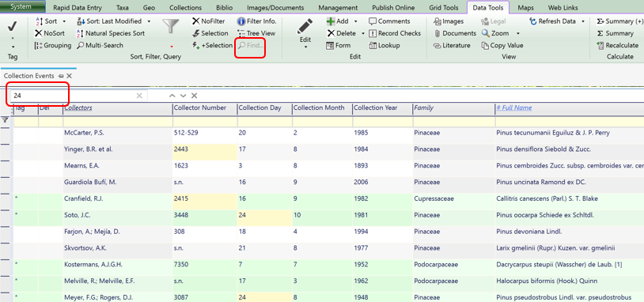Click the Add record button
Image resolution: width=644 pixels, height=302 pixels.
pos(338,21)
